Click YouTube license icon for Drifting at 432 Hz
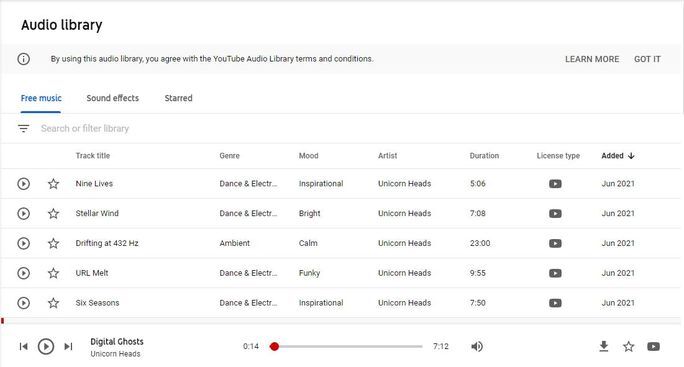This screenshot has width=684, height=367. 555,243
